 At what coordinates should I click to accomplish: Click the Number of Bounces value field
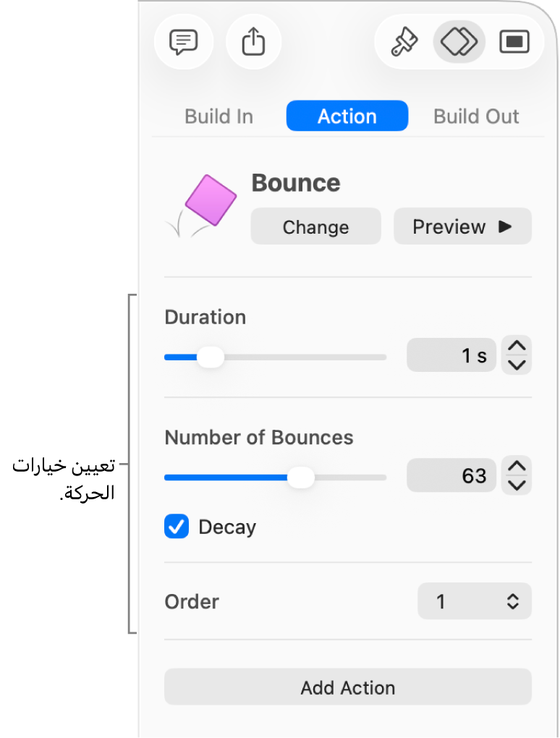pos(451,475)
